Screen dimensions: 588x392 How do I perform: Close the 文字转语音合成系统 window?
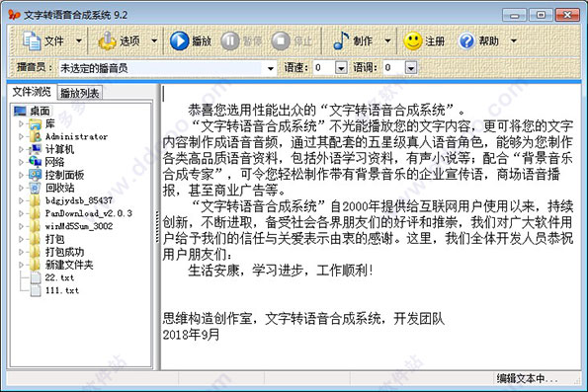coord(568,16)
